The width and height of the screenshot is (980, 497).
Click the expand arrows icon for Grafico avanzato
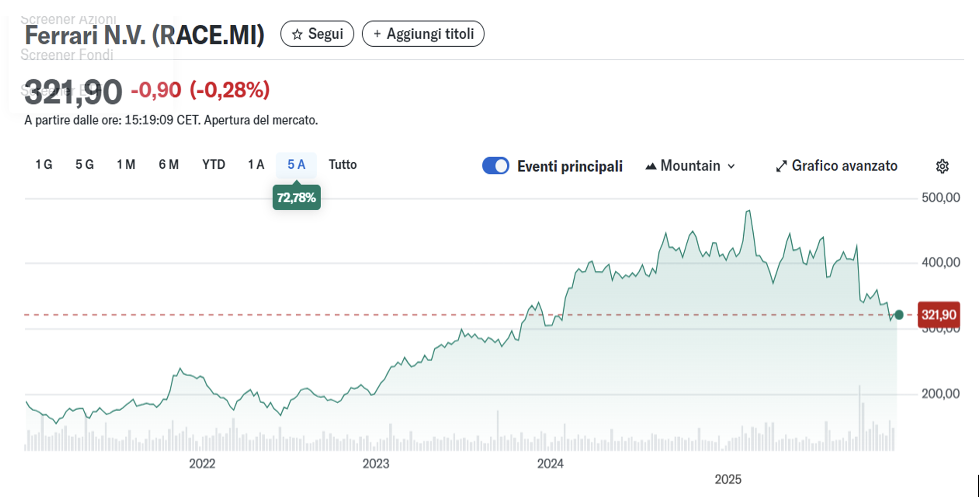(x=781, y=166)
